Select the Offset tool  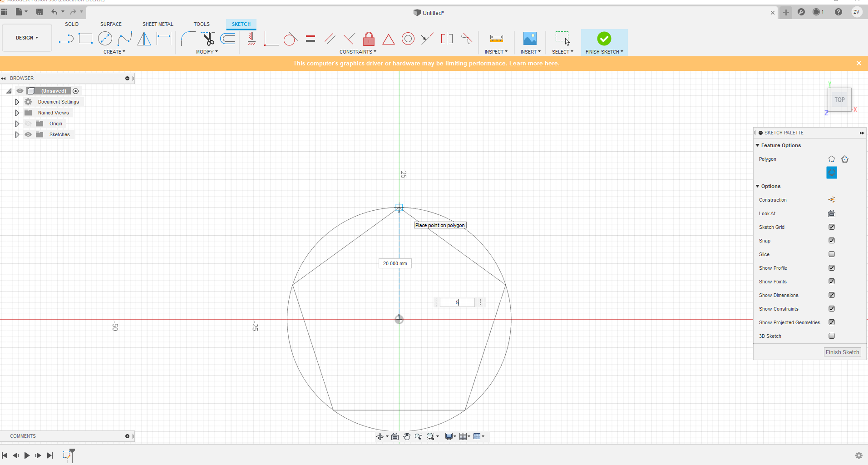228,39
